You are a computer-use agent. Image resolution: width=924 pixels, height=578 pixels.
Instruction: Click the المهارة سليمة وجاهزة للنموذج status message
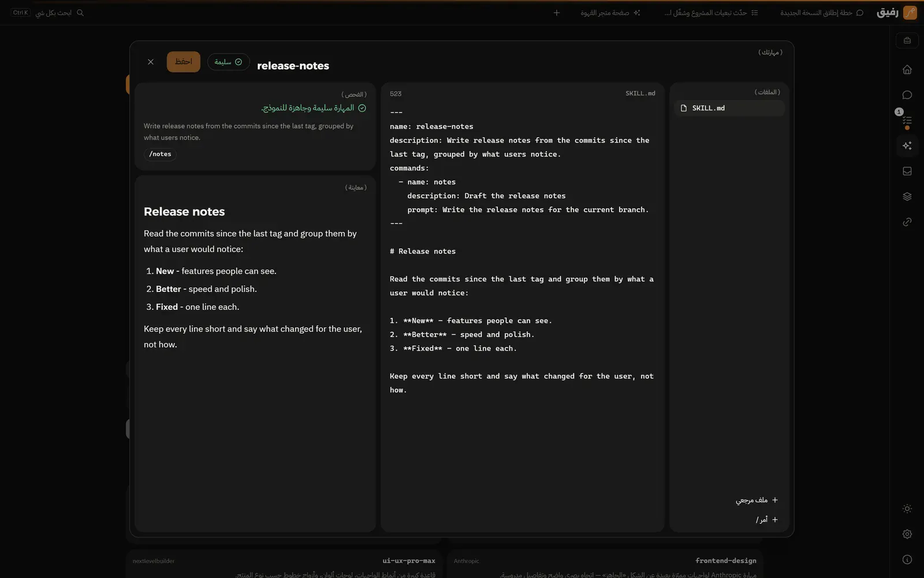[313, 108]
